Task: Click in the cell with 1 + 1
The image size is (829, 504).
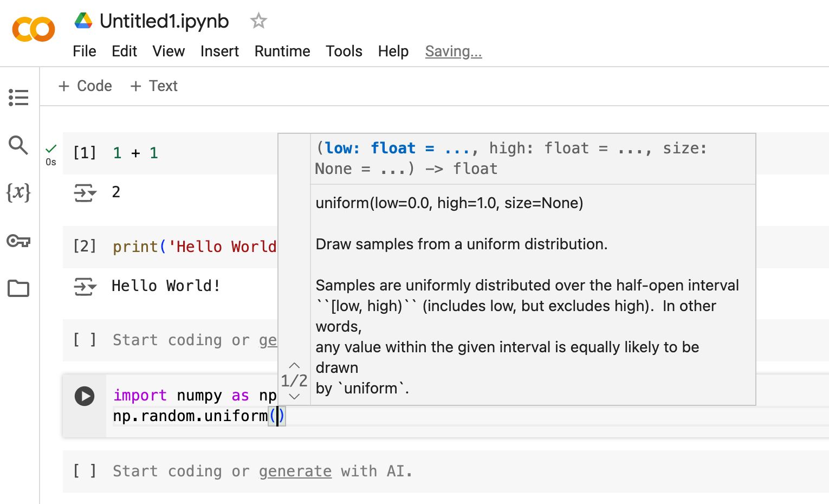Action: coord(135,153)
